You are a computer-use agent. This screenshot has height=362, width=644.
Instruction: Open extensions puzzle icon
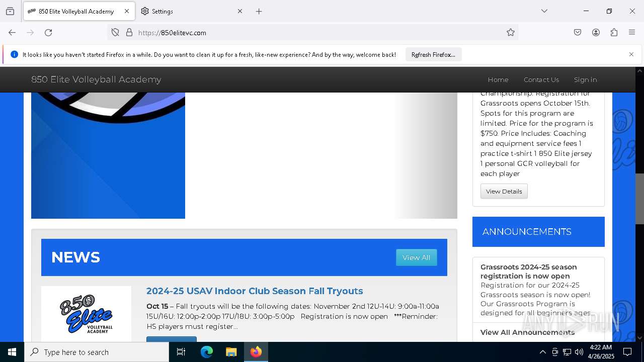pos(614,32)
